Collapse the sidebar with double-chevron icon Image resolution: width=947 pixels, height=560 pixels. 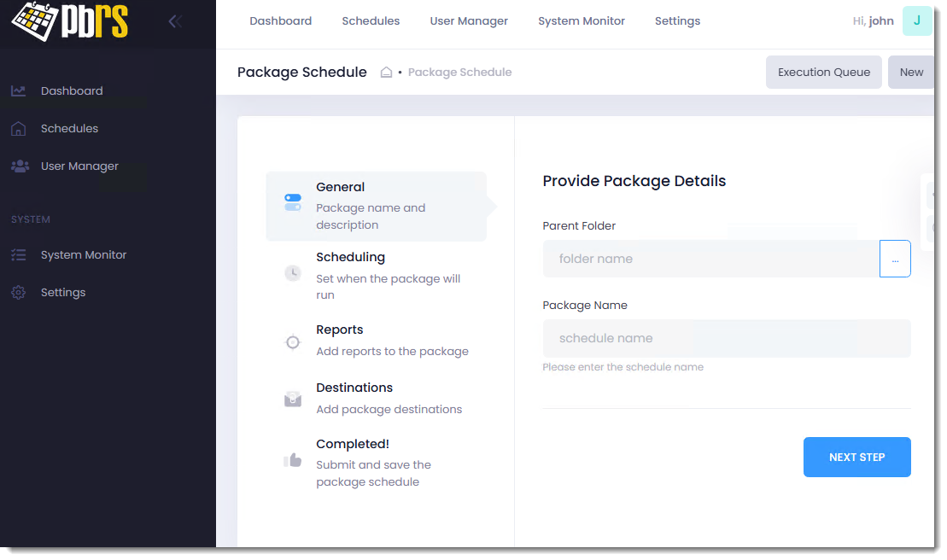[x=175, y=21]
